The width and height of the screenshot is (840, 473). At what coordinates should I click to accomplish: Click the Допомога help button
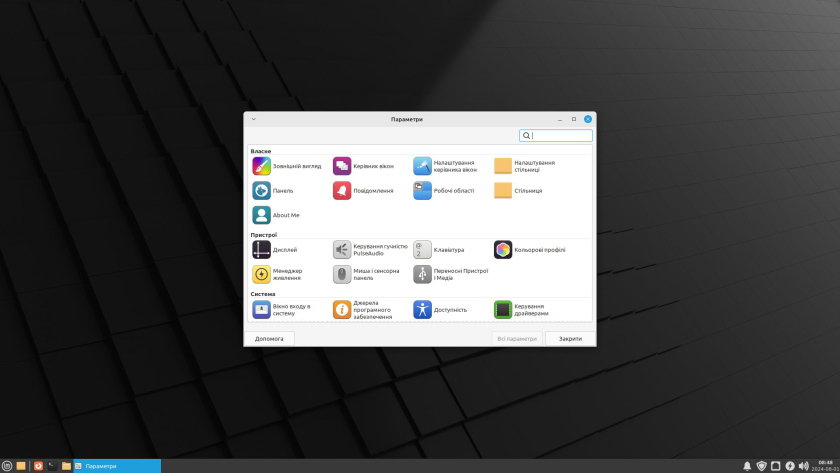click(269, 339)
